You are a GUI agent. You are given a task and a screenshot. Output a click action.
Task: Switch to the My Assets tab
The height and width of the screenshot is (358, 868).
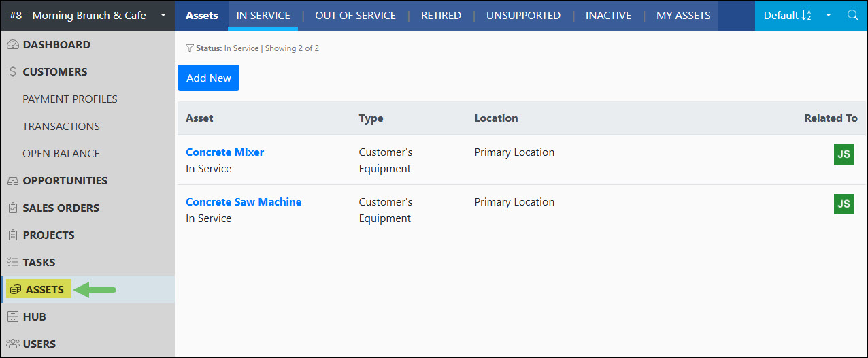[683, 15]
